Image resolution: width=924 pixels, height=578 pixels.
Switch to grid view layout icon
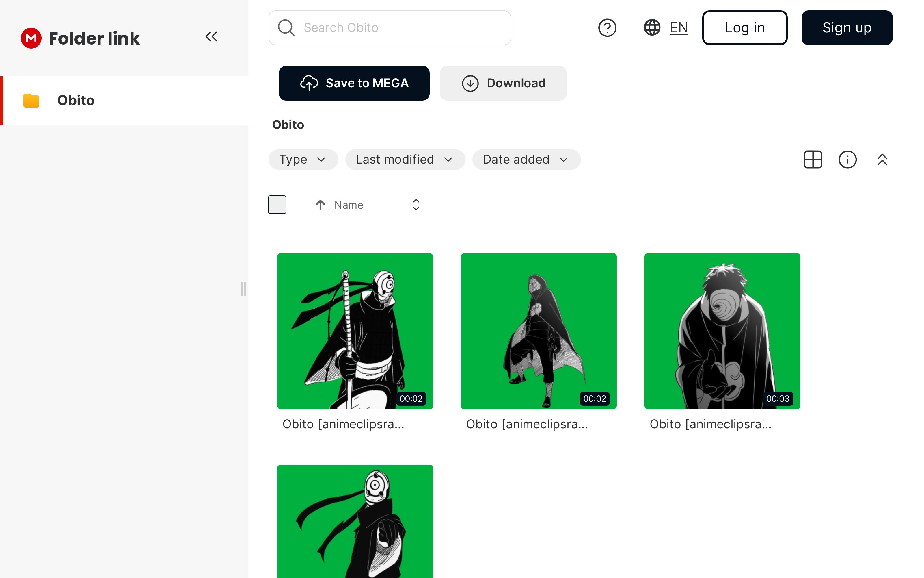813,160
